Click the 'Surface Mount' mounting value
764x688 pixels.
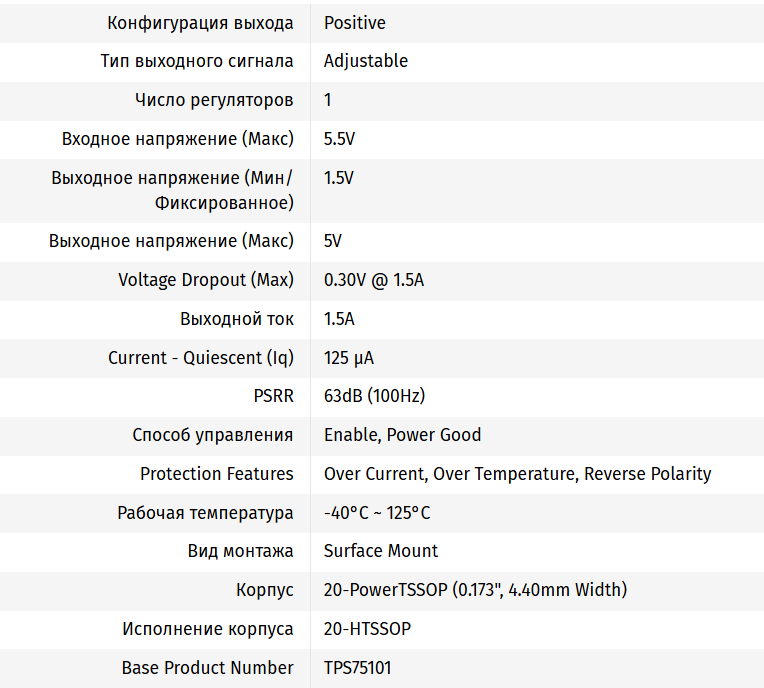tap(381, 551)
